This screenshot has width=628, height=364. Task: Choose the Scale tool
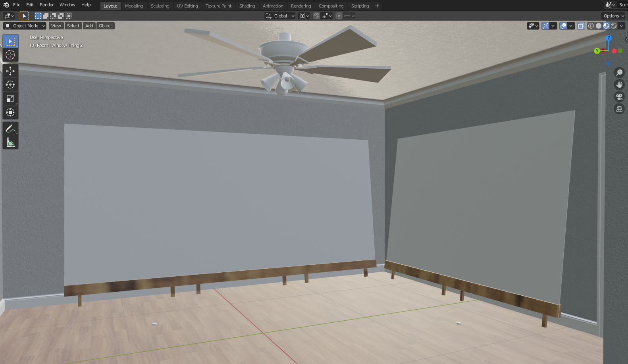[10, 98]
